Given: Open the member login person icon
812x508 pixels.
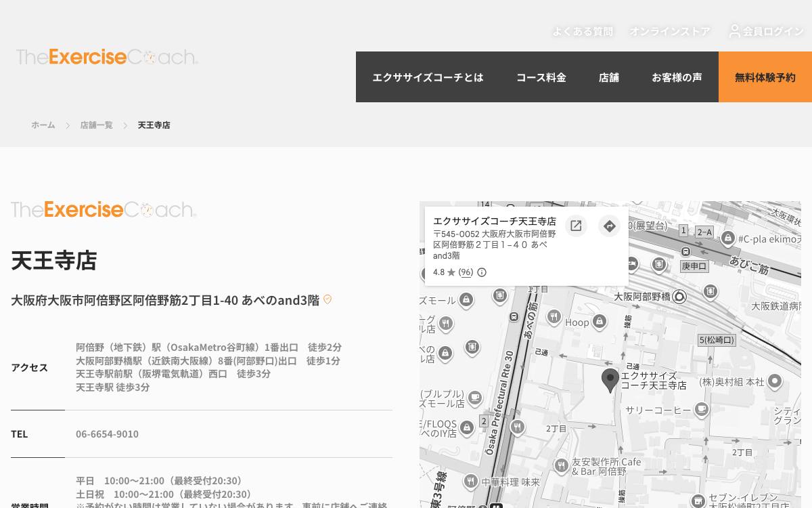Looking at the screenshot, I should click(734, 31).
